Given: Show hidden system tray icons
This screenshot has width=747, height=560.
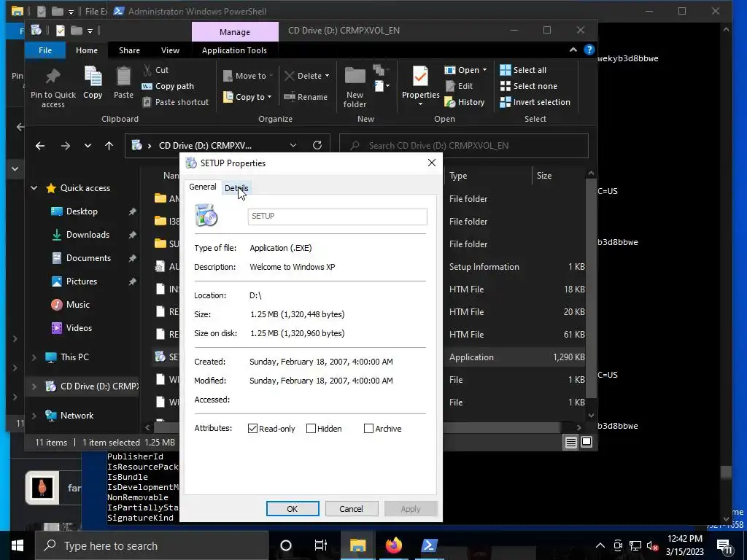Looking at the screenshot, I should [600, 545].
